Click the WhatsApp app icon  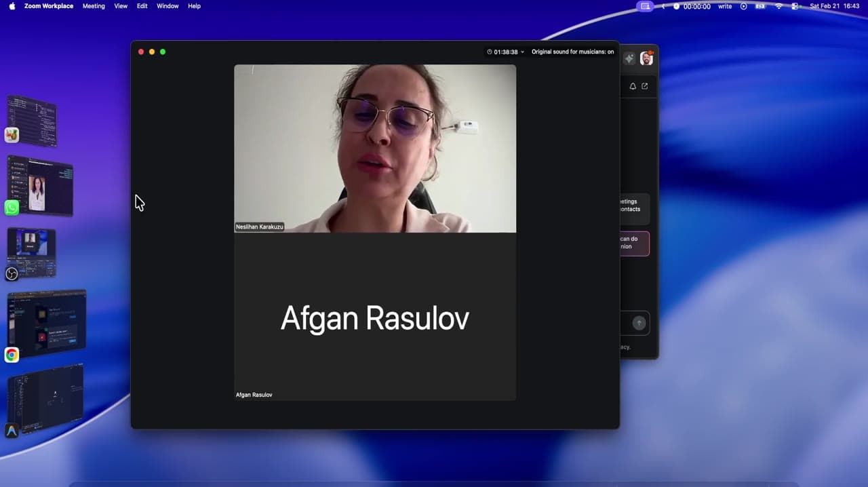12,208
